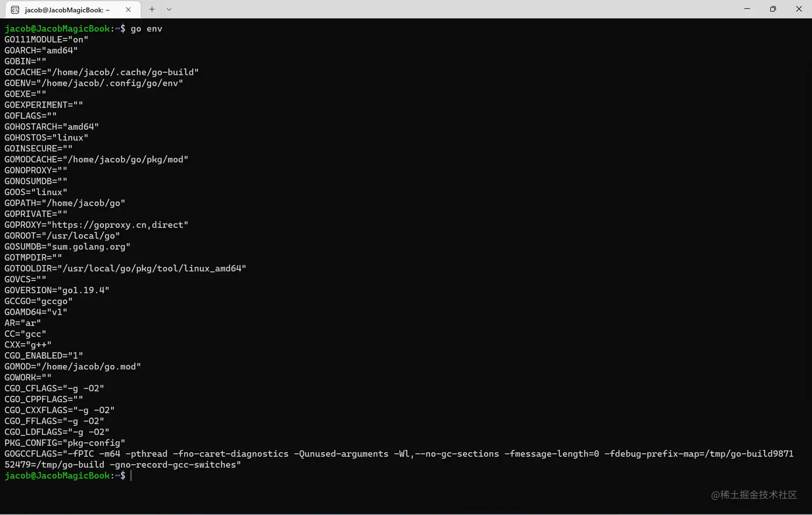Expand the new tab profile dropdown arrow
Screen dimensions: 812x515
[169, 9]
